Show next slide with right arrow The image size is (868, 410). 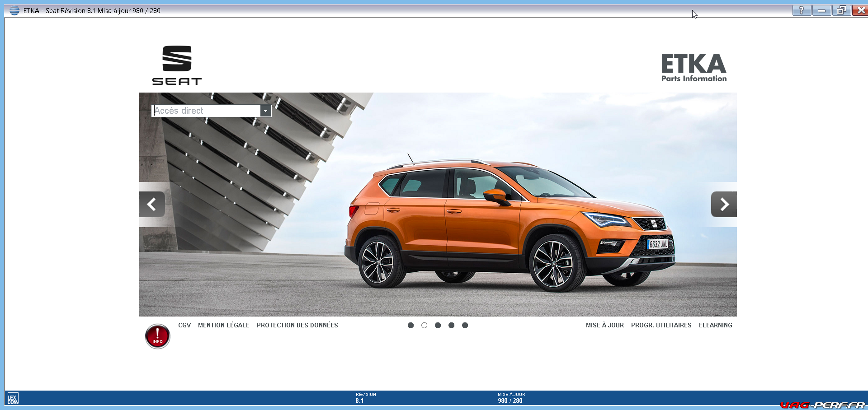tap(724, 205)
